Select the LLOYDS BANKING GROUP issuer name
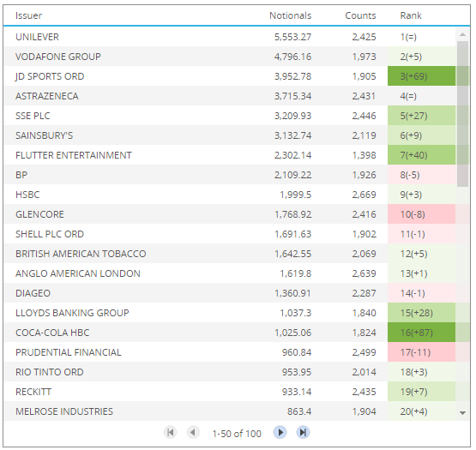The height and width of the screenshot is (450, 476). point(72,313)
